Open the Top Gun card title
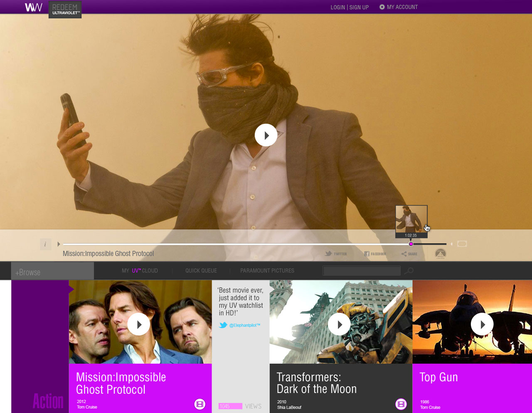 coord(438,377)
